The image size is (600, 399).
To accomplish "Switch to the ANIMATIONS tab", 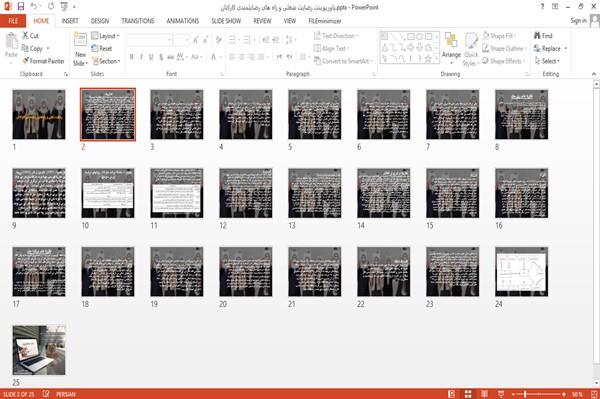I will (183, 21).
